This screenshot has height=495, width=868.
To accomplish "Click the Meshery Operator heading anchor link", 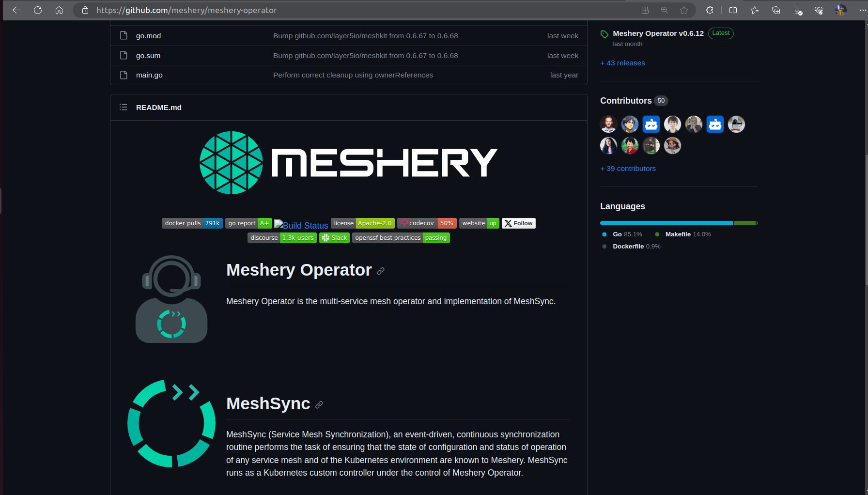I will pyautogui.click(x=381, y=271).
